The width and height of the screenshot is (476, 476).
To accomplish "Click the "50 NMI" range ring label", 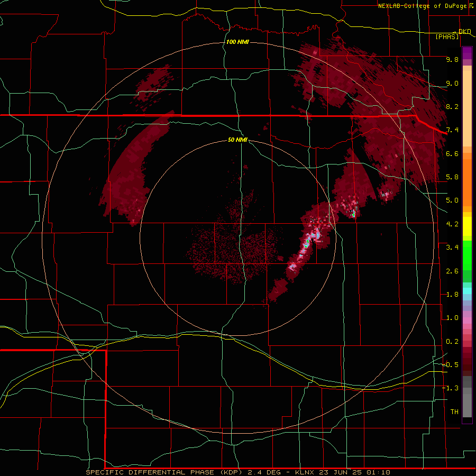I will [x=237, y=140].
